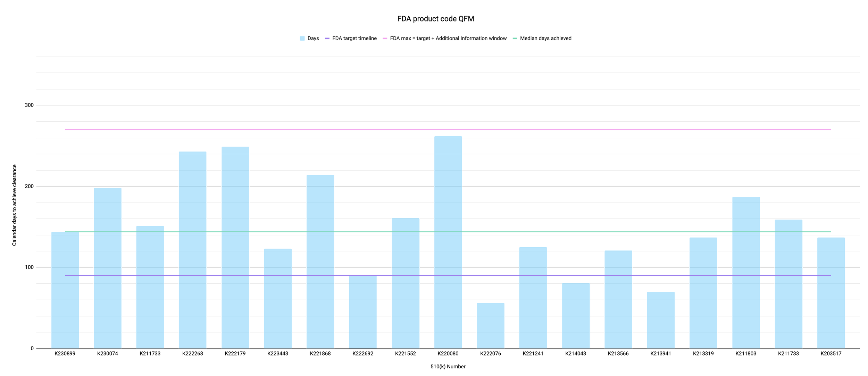The height and width of the screenshot is (376, 868).
Task: Click the pink FDA max line in the chart
Action: coord(448,130)
